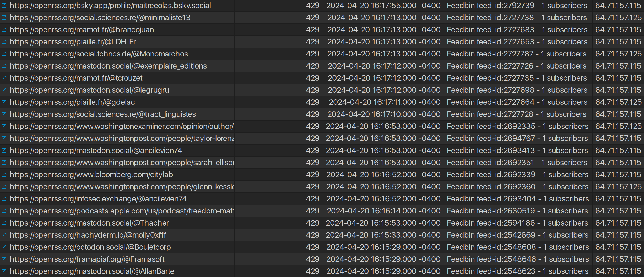This screenshot has width=644, height=277.
Task: Select URL openrss.org/piaille.fr/@LDH_Fr
Action: (x=73, y=42)
